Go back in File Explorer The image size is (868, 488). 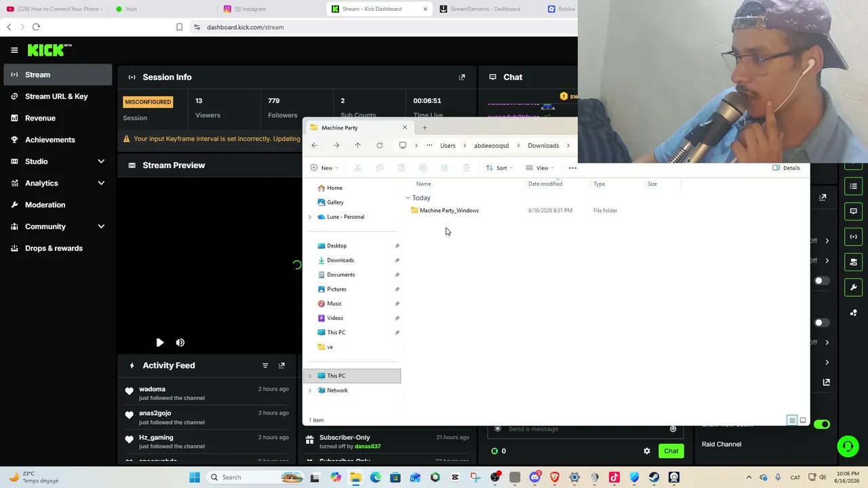click(x=315, y=146)
